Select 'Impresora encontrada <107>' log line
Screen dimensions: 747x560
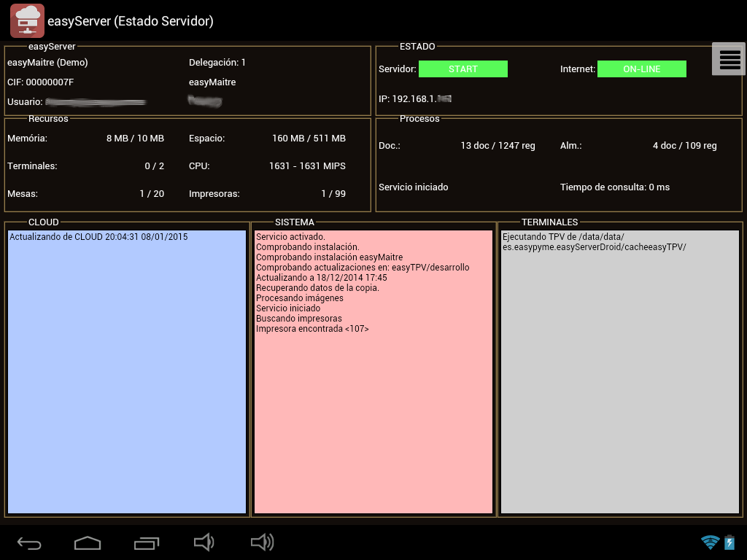312,329
